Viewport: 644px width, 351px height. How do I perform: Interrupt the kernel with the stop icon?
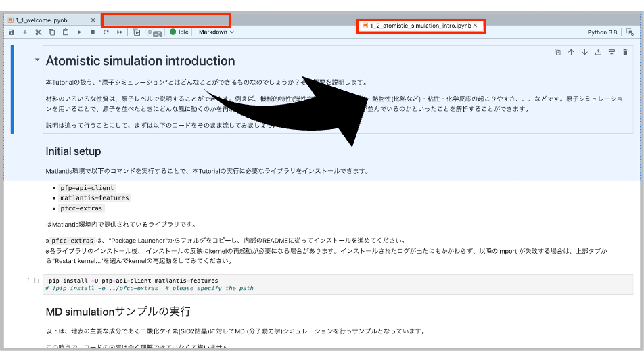pos(93,32)
